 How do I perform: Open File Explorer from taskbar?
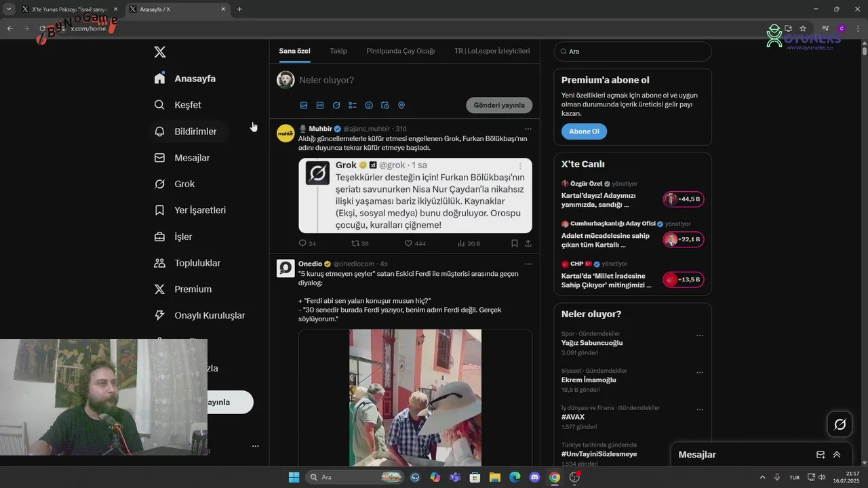pos(495,477)
